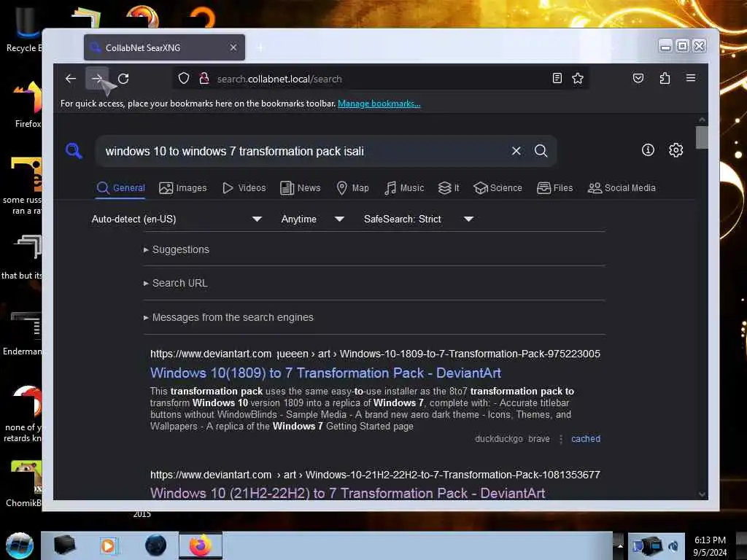Image resolution: width=747 pixels, height=560 pixels.
Task: Open Windows 10 (21H2-22H2) to 7 Transformation Pack result
Action: 347,493
